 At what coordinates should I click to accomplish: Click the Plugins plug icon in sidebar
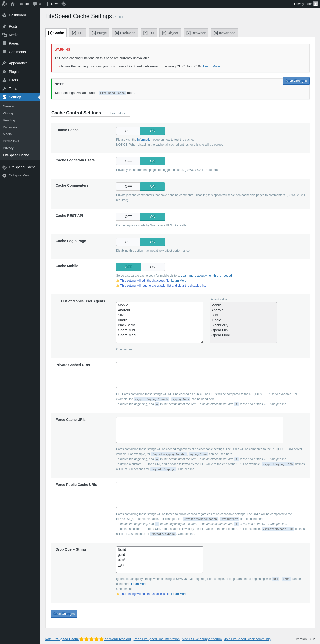click(x=4, y=72)
